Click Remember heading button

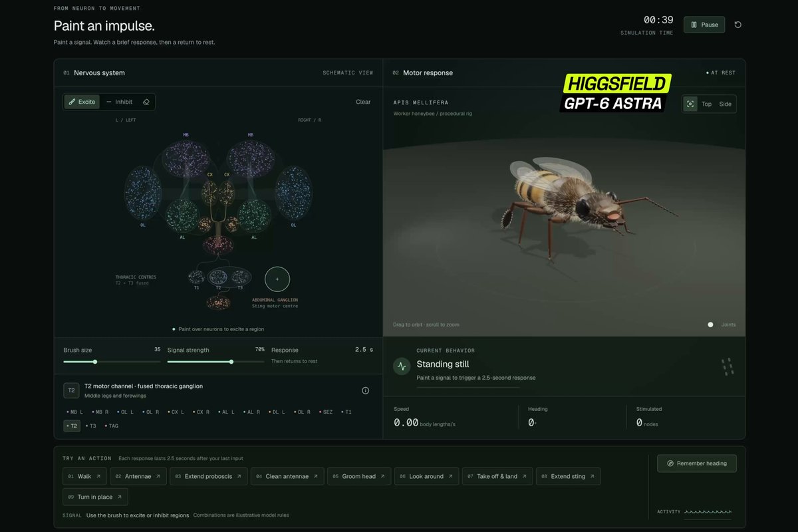pos(697,464)
